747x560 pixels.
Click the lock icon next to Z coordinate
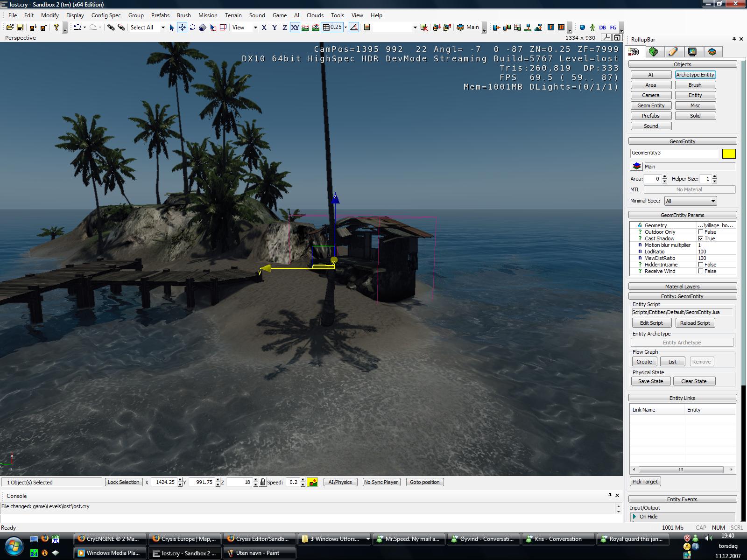pos(263,482)
